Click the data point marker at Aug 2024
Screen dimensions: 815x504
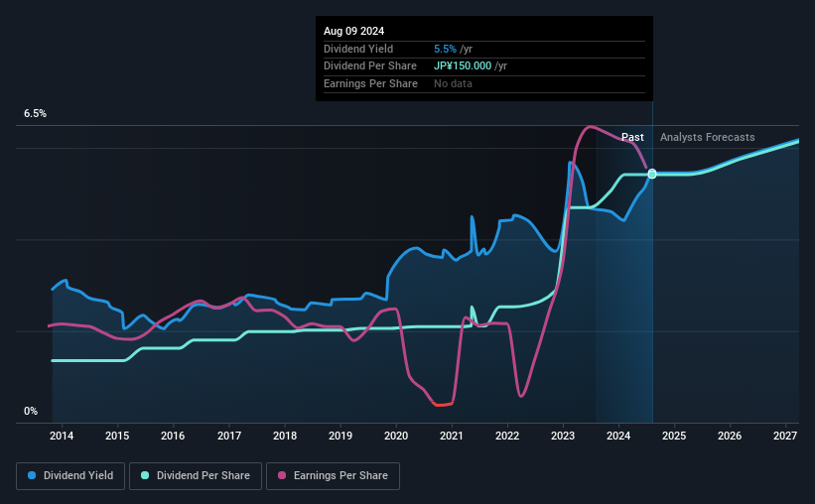[x=652, y=174]
